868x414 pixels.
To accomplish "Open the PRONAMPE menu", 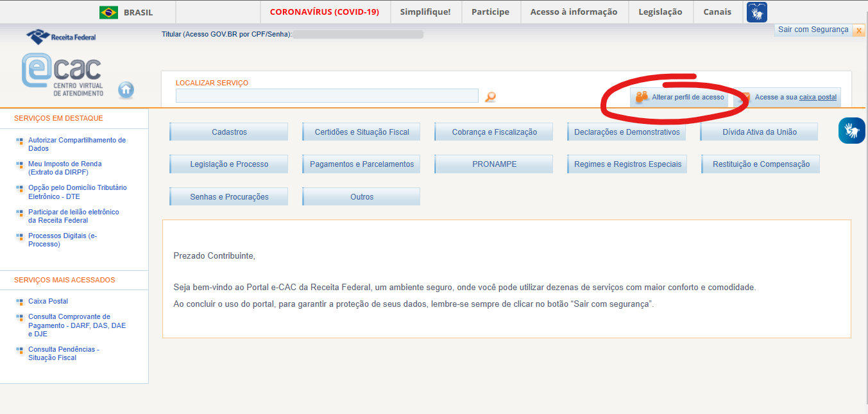I will 494,164.
